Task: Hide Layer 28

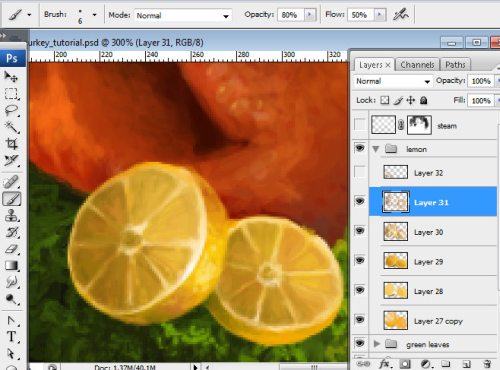Action: click(x=360, y=290)
